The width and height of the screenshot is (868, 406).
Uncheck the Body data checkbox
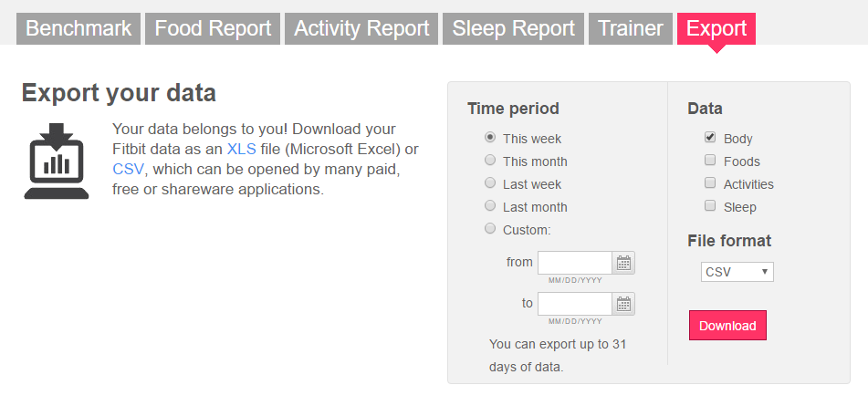(x=710, y=138)
